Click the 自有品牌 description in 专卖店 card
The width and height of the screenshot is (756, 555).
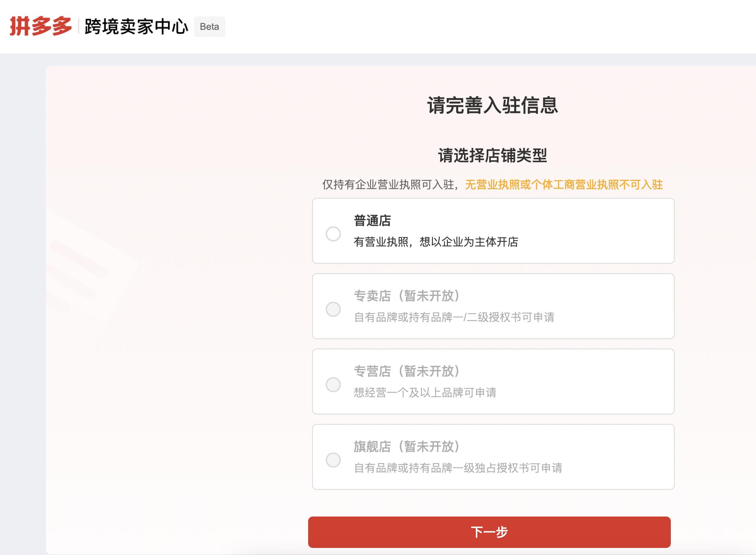point(455,318)
